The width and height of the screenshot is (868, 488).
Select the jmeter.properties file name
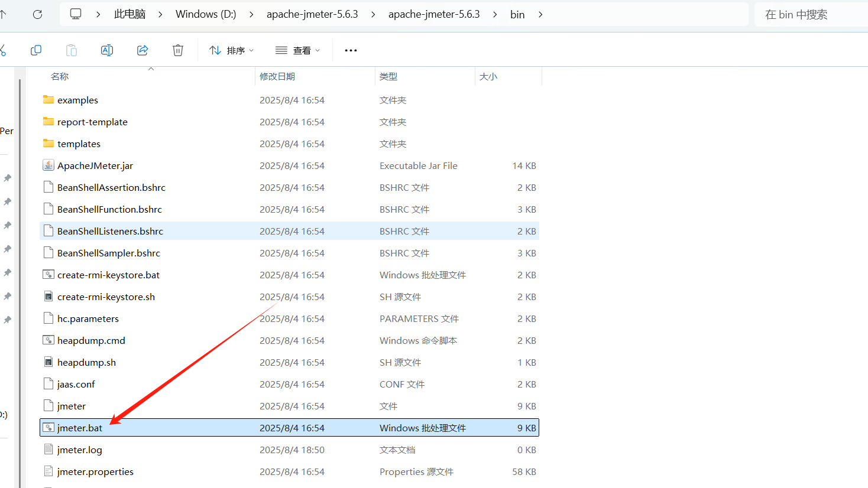pyautogui.click(x=95, y=471)
